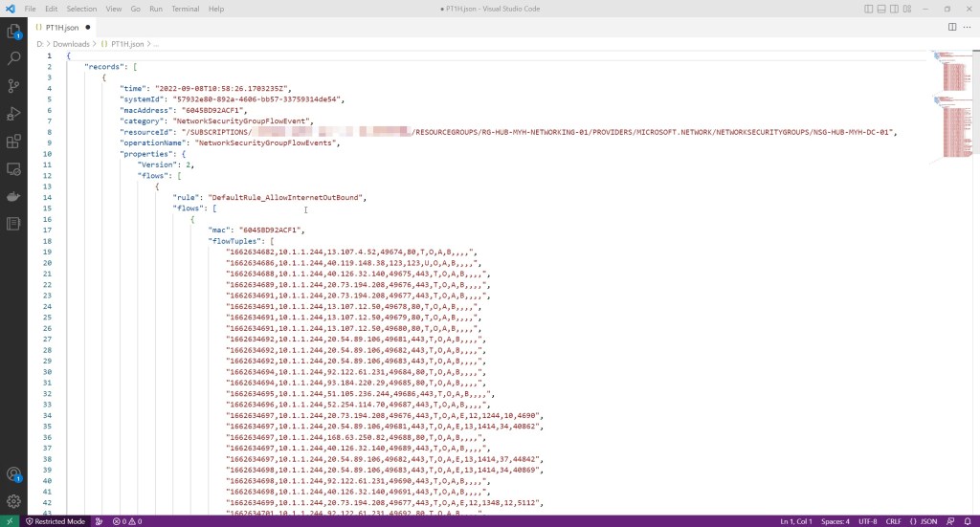Image resolution: width=980 pixels, height=527 pixels.
Task: Open the Run and Debug view
Action: pos(13,114)
